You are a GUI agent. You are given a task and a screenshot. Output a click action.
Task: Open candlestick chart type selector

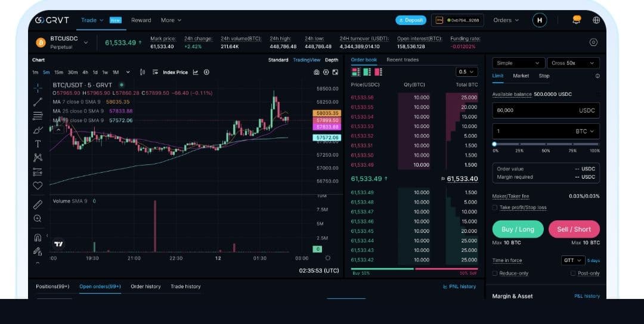click(143, 72)
